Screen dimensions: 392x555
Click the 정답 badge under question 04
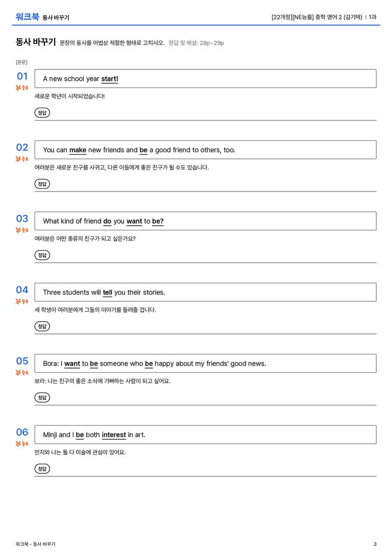click(42, 326)
